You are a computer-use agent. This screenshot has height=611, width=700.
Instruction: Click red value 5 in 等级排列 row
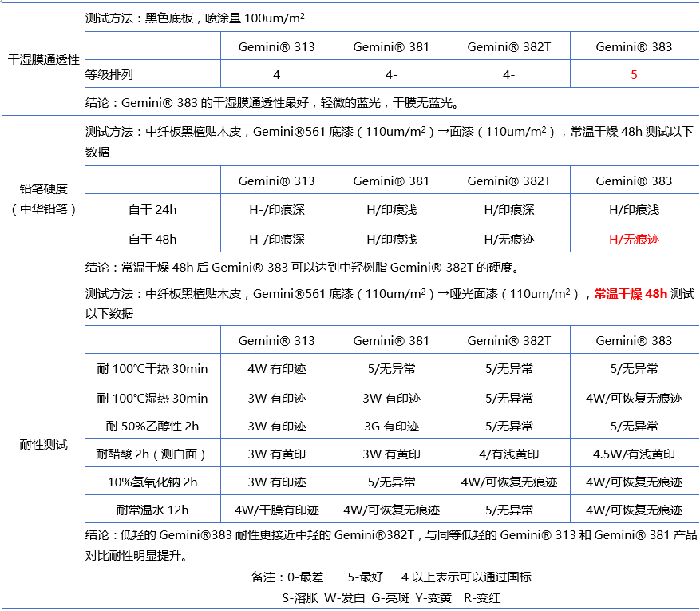pos(634,74)
